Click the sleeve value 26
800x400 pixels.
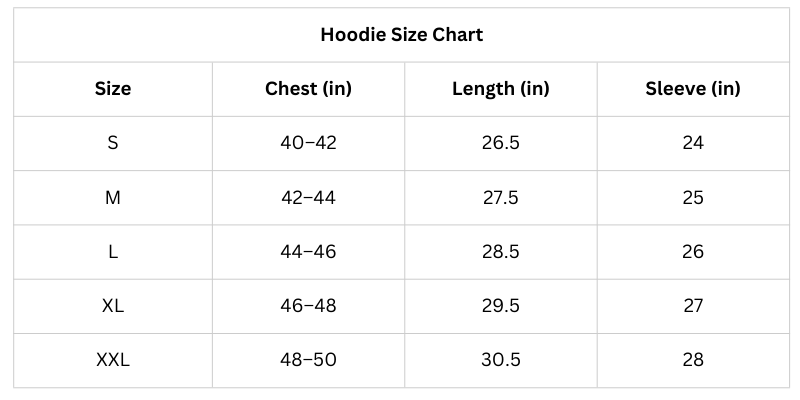click(x=693, y=251)
